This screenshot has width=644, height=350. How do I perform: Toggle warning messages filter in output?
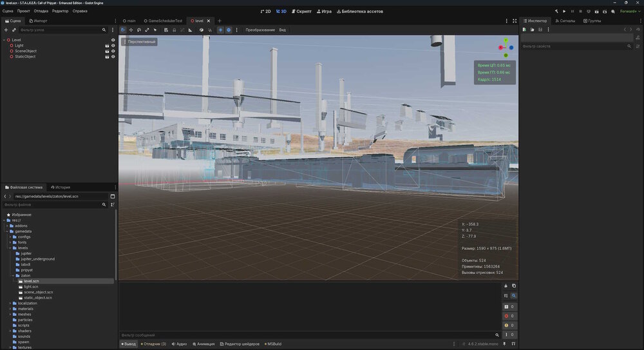coord(509,326)
